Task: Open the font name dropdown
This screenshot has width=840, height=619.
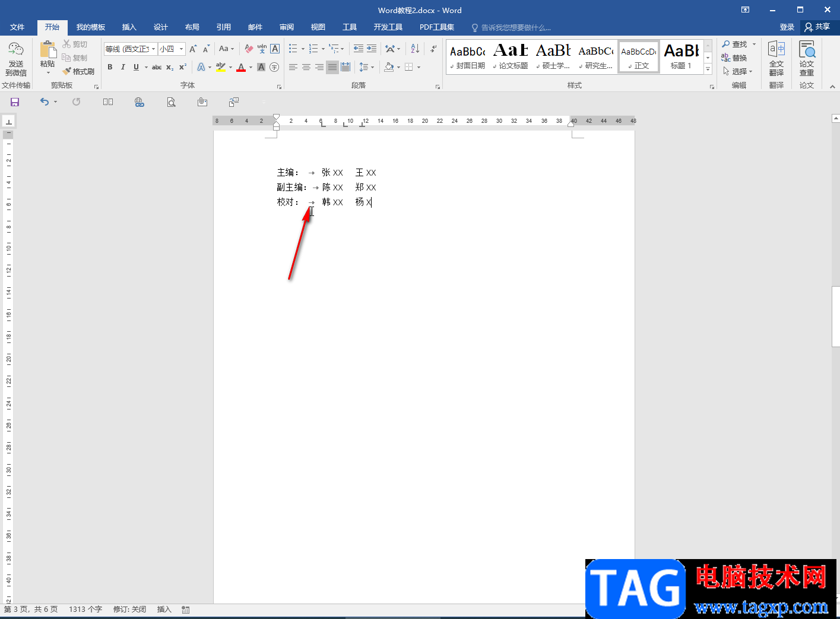Action: [154, 49]
